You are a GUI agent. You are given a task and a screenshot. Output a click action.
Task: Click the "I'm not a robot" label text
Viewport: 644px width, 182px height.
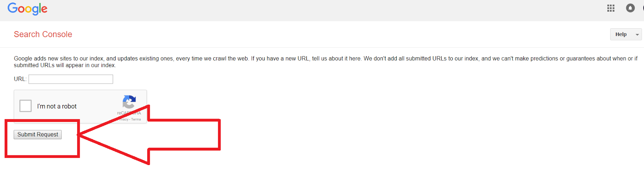[57, 106]
